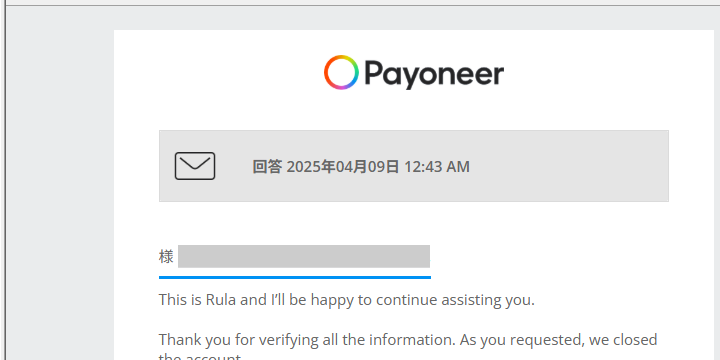Click the partially visible "the account" line

[x=200, y=356]
